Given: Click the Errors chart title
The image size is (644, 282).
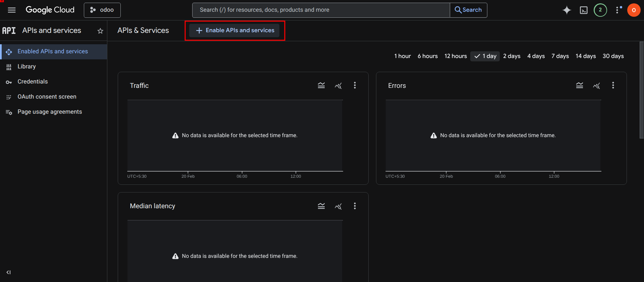Looking at the screenshot, I should tap(397, 86).
